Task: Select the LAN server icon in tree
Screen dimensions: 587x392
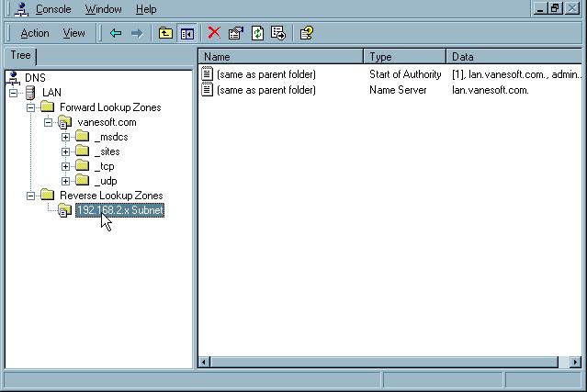Action: (31, 93)
